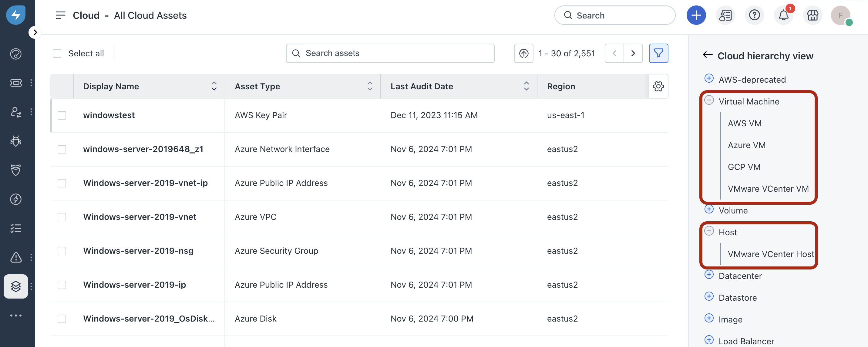Select the Windows-server-2019-nsg row checkbox
The width and height of the screenshot is (868, 347).
click(x=62, y=251)
